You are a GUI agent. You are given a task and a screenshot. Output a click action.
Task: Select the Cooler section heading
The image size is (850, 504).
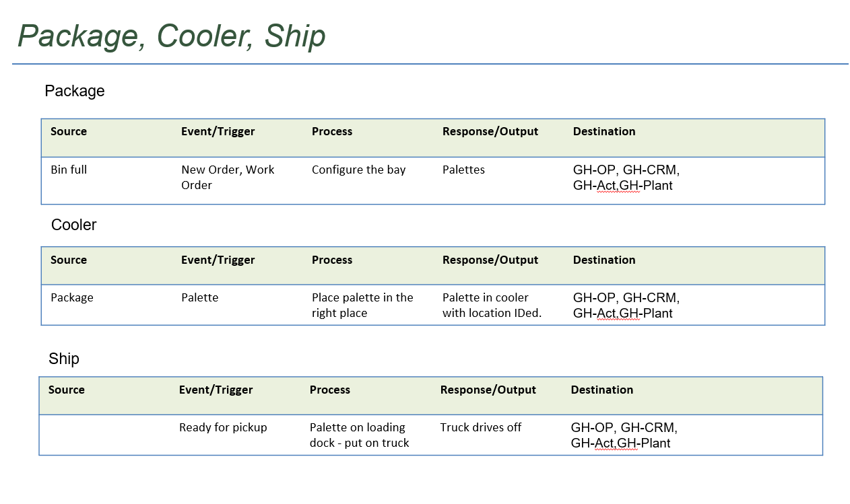tap(74, 225)
